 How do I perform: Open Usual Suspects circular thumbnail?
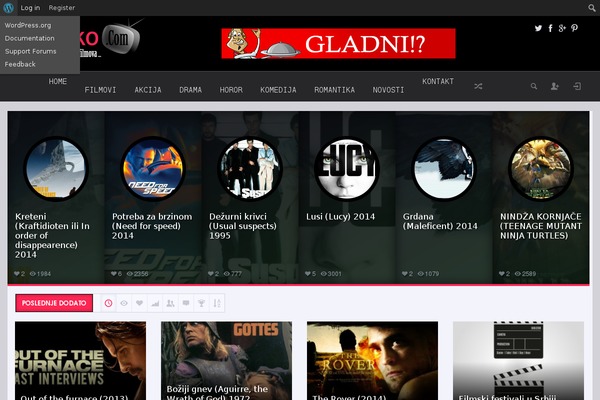pos(250,169)
